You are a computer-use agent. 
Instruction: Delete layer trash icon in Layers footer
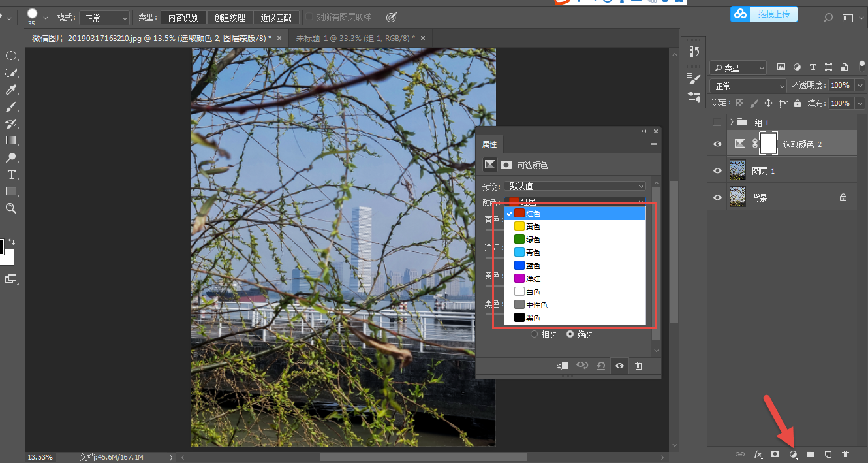845,454
